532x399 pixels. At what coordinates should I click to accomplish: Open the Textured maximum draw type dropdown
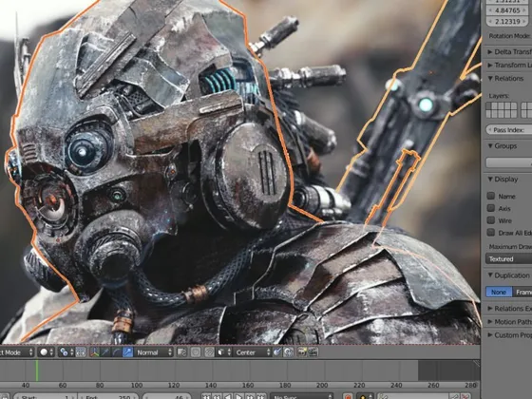tap(509, 258)
